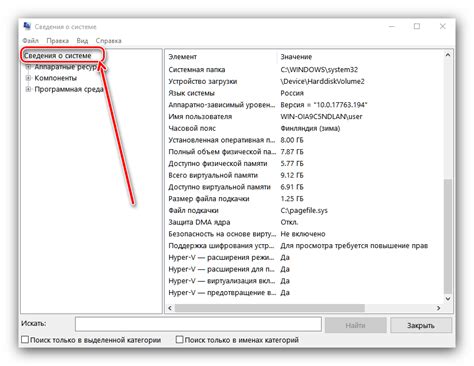Click the Искать search field
This screenshot has width=474, height=366.
click(x=198, y=324)
